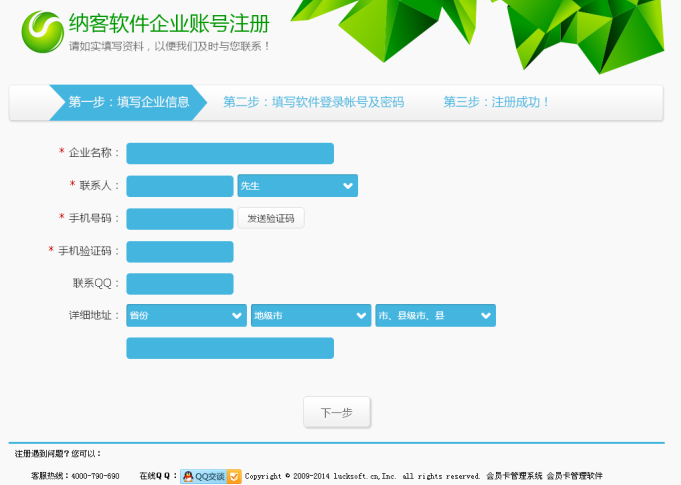Viewport: 681px width, 485px height.
Task: Focus the 手机号码 input field
Action: click(x=179, y=219)
